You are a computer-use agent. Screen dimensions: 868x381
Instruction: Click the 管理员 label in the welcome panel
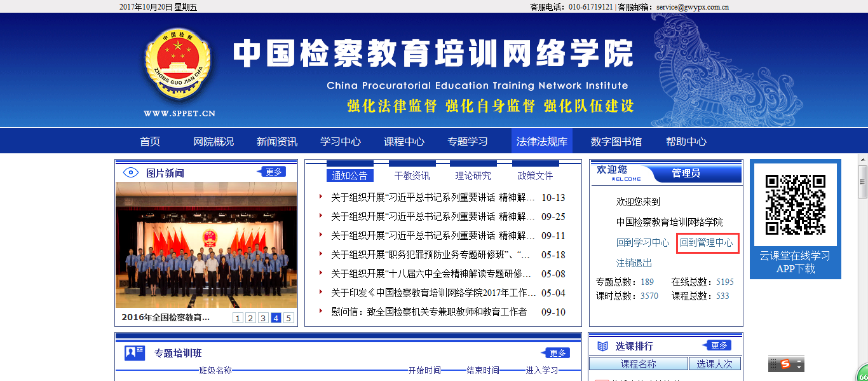[x=686, y=173]
